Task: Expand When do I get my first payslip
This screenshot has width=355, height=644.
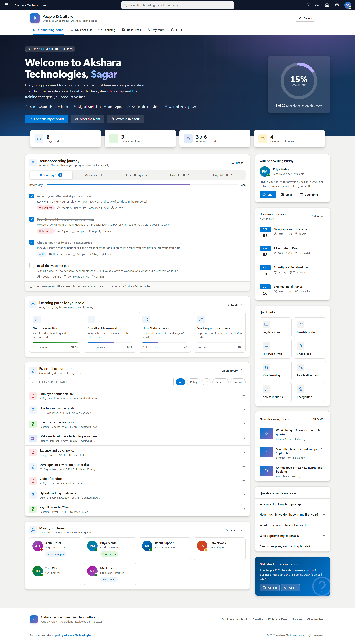Action: pyautogui.click(x=293, y=504)
